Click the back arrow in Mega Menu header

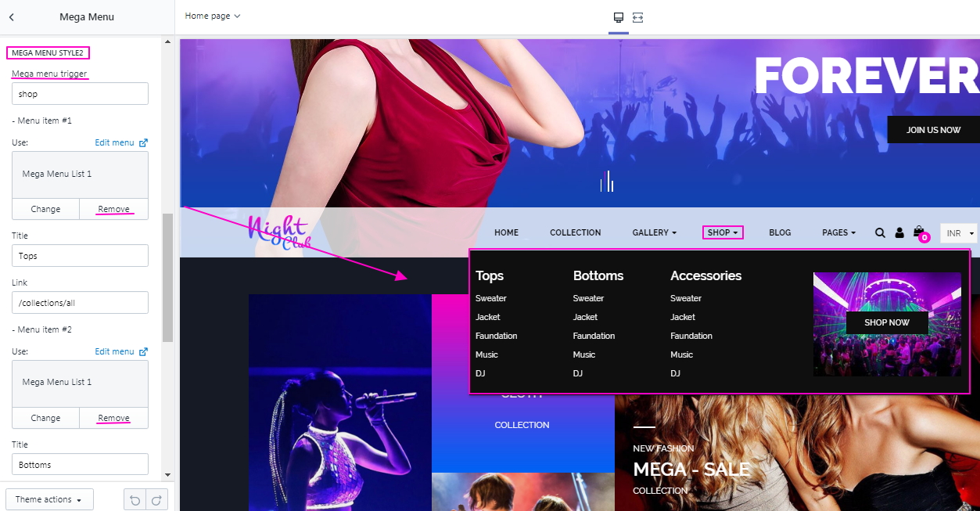click(12, 16)
